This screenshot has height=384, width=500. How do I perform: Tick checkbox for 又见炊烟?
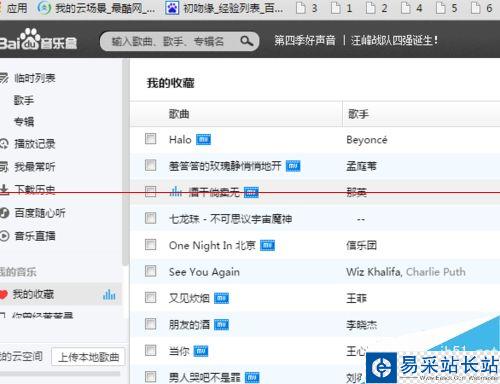click(x=150, y=297)
